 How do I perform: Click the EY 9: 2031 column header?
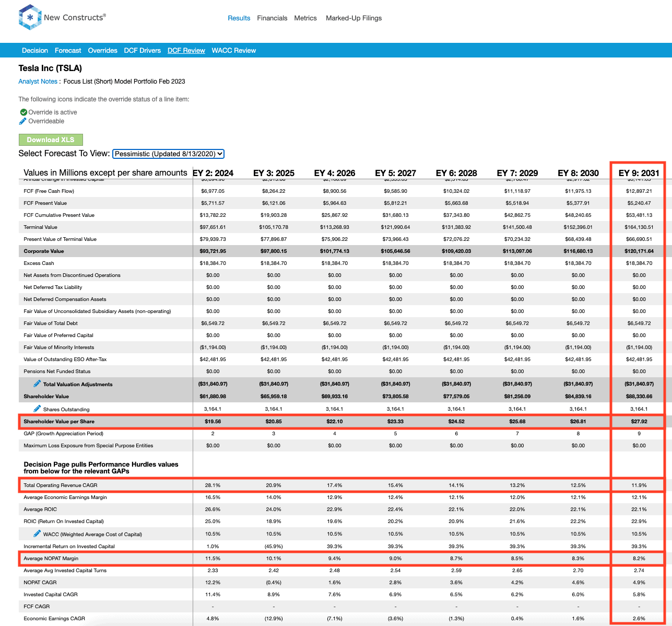[639, 173]
